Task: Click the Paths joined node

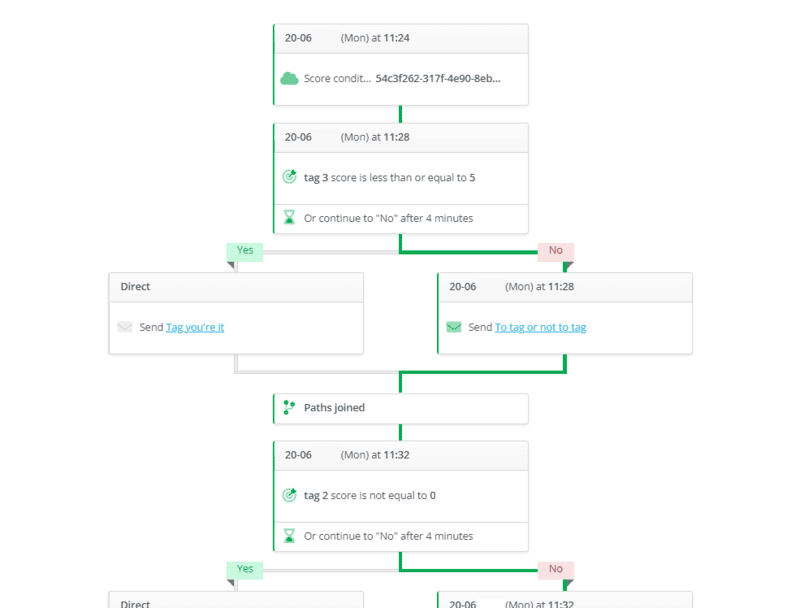Action: click(400, 408)
